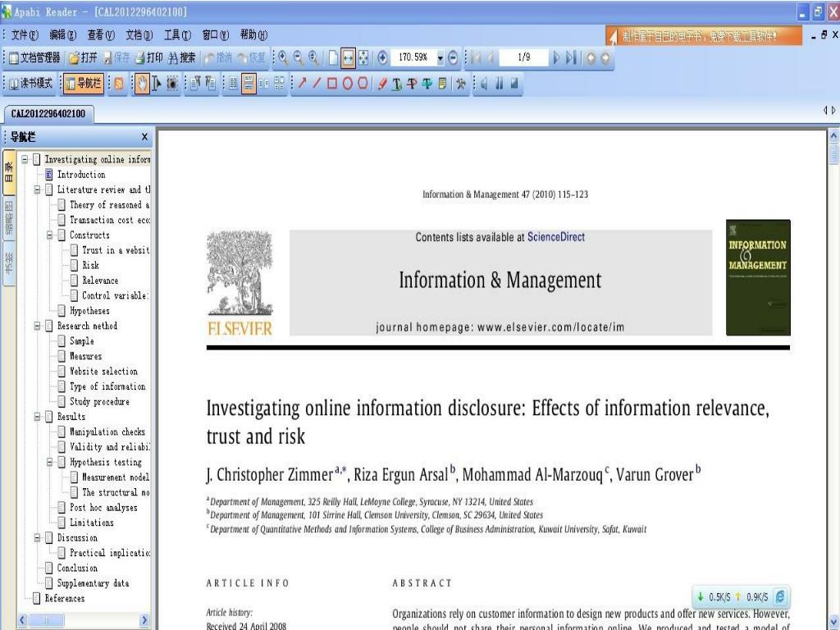Select the highlighter pen tool
840x630 pixels.
[382, 84]
